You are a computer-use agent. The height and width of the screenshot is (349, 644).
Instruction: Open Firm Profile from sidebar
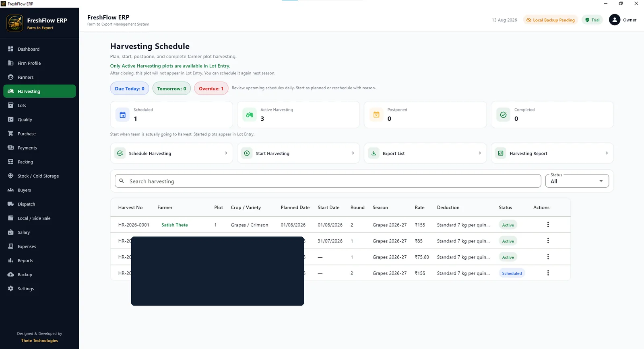39,63
